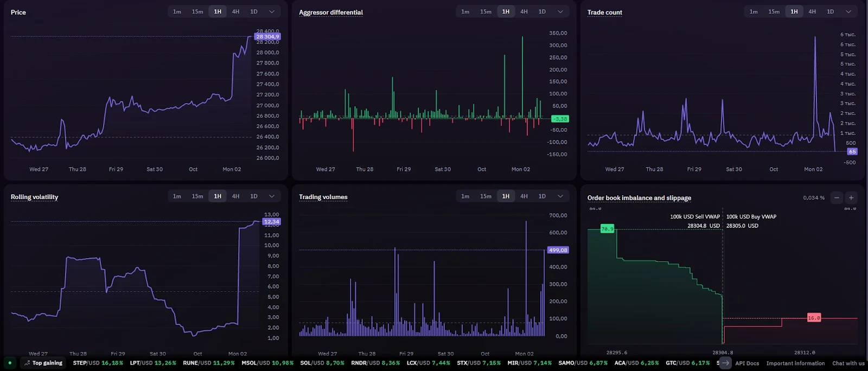
Task: Click the 28 304,9 current price label
Action: (267, 36)
